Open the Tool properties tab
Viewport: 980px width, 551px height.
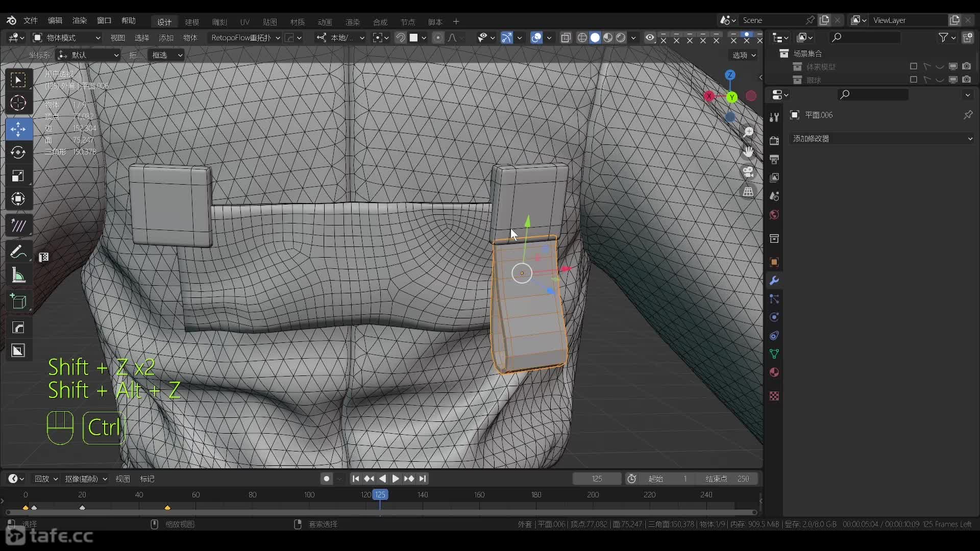tap(774, 117)
